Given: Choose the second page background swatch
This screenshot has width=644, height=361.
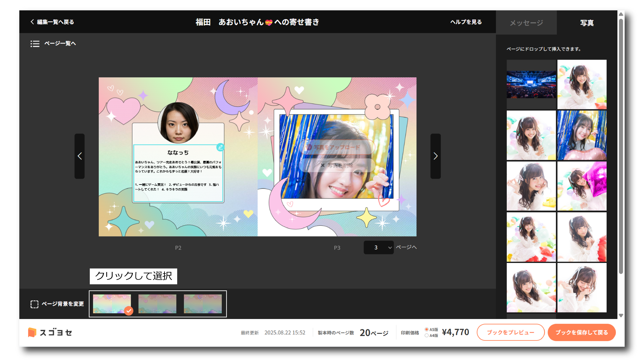Looking at the screenshot, I should (x=157, y=304).
